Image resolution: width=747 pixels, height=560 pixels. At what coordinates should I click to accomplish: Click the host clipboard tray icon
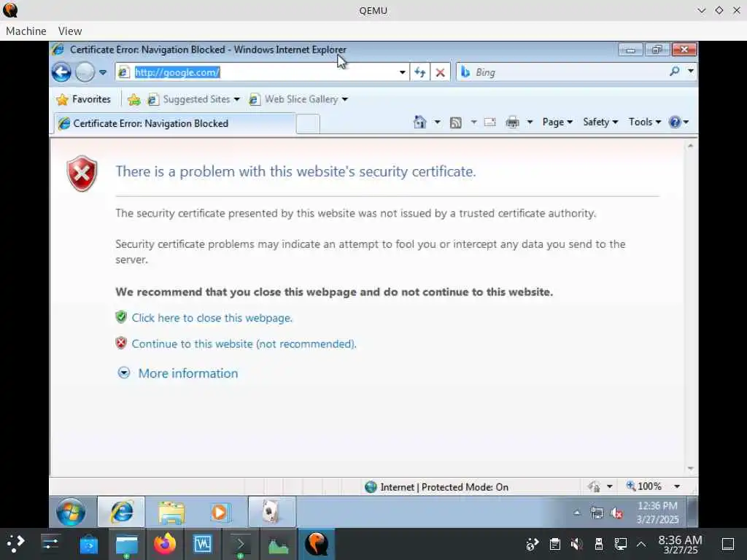point(554,544)
